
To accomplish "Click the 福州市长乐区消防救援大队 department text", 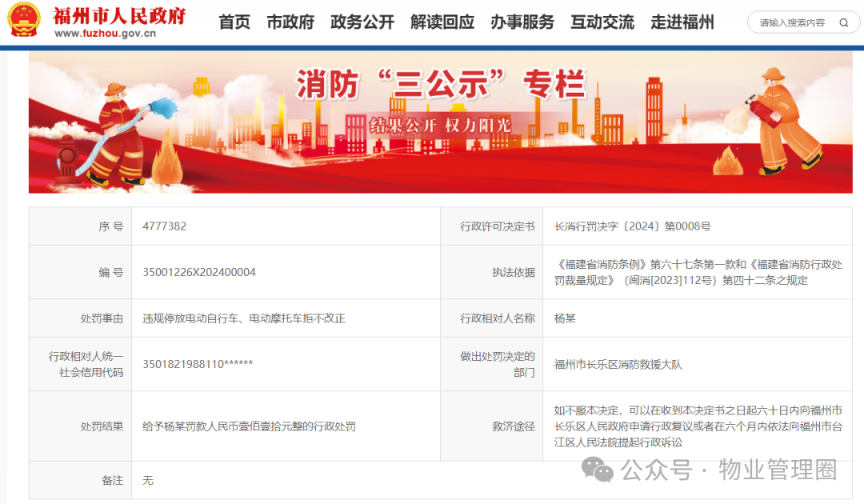I will (618, 365).
